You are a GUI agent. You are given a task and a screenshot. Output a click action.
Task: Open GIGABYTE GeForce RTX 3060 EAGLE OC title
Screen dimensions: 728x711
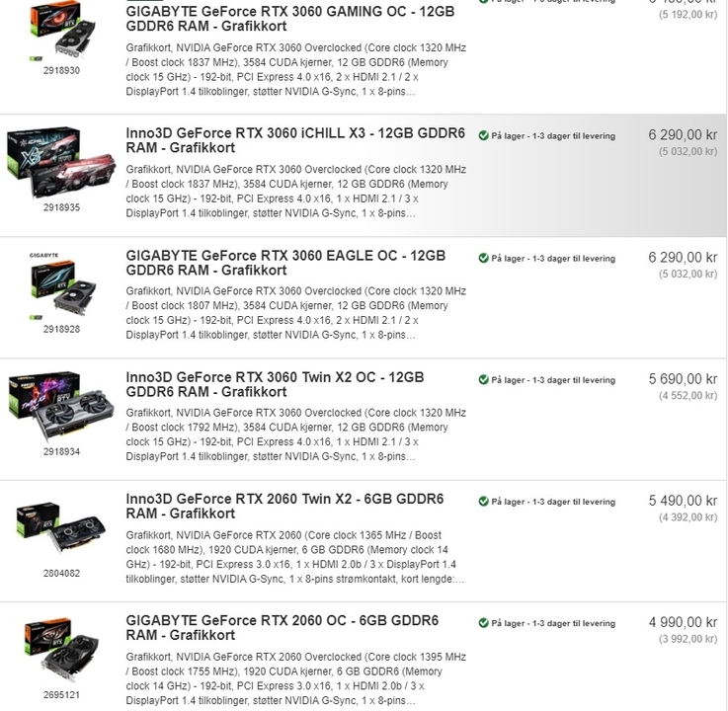(x=285, y=263)
